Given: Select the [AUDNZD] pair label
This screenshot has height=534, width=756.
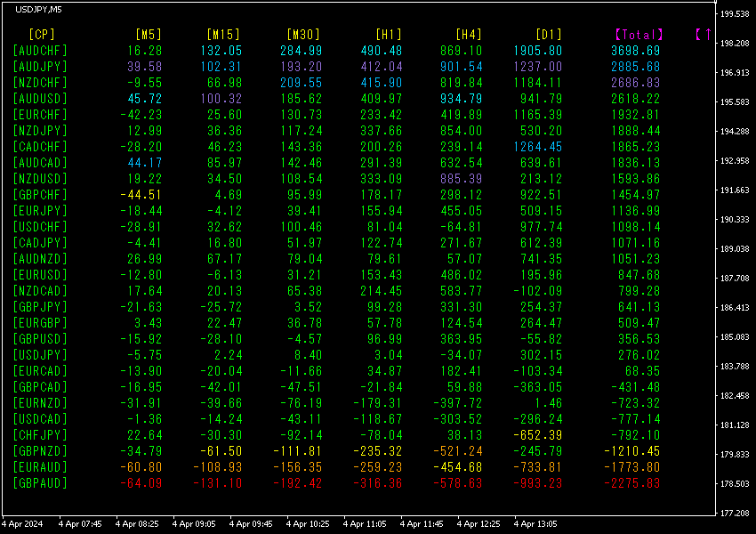Looking at the screenshot, I should tap(40, 259).
